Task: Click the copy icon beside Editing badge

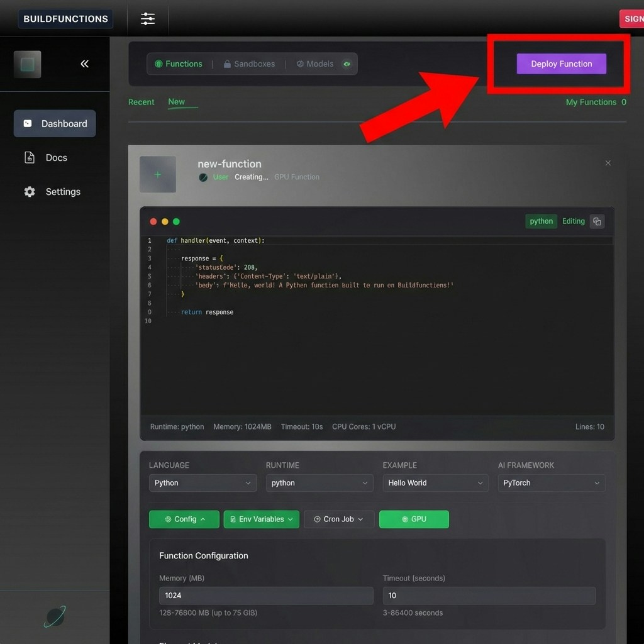Action: [596, 221]
